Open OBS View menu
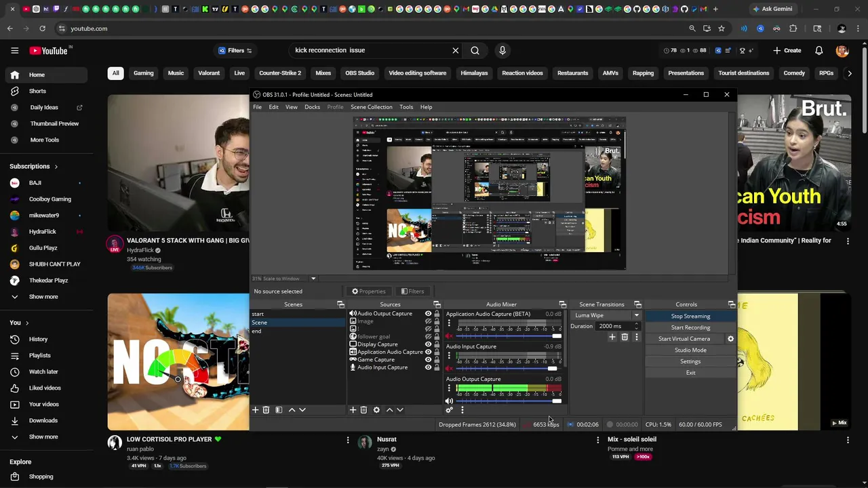This screenshot has width=868, height=488. 292,107
